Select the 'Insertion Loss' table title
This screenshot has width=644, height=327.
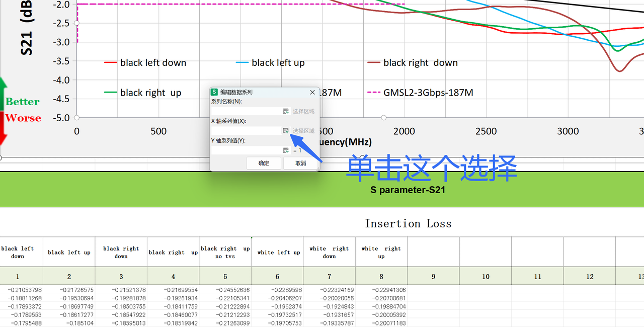pyautogui.click(x=408, y=223)
